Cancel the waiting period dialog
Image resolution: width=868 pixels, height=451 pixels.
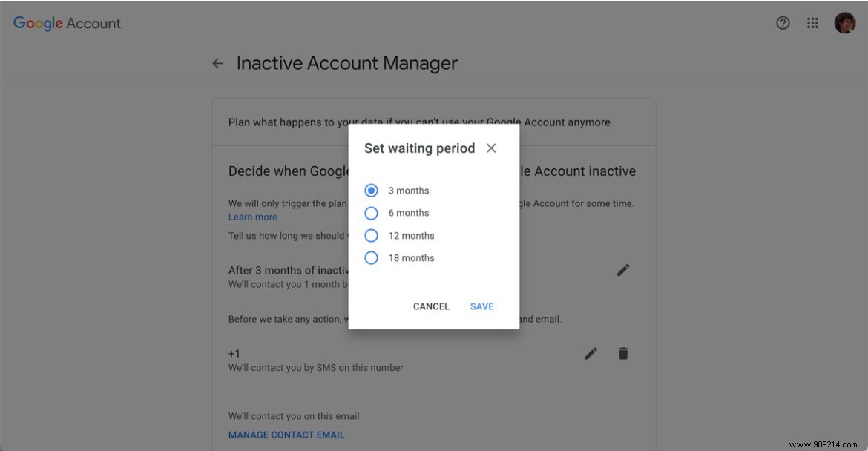point(431,306)
